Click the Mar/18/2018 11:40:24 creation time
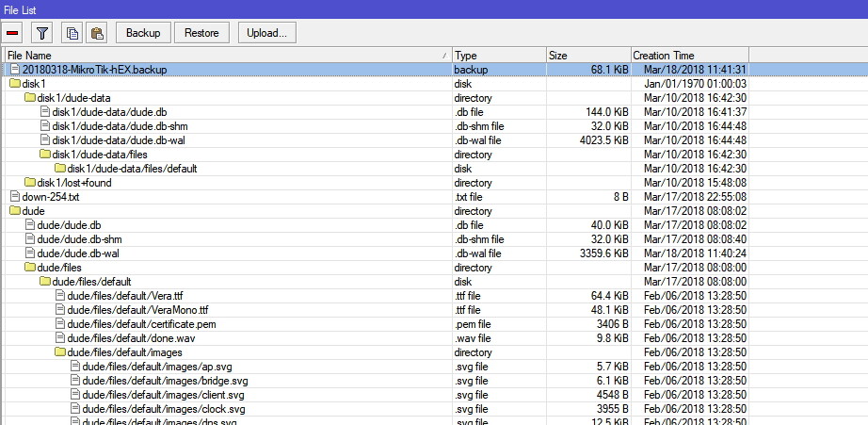The image size is (868, 425). 696,253
